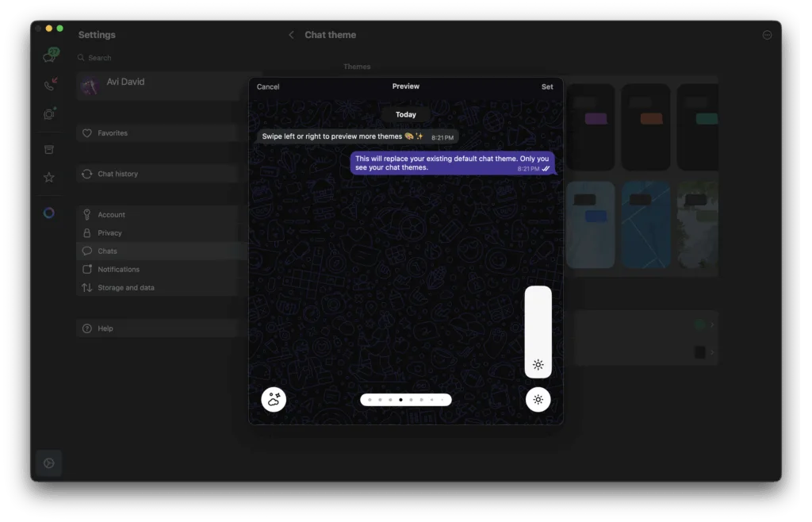
Task: Open the row with green color swatch
Action: point(641,324)
